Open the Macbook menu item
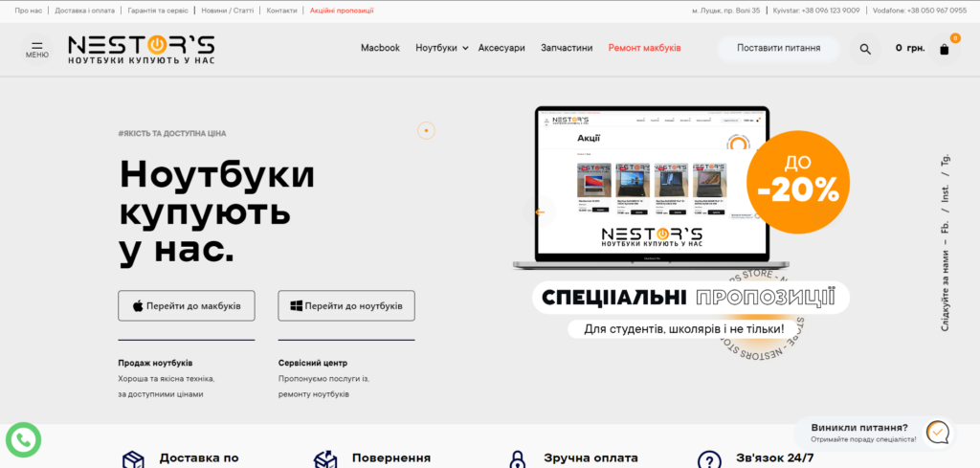The width and height of the screenshot is (980, 468). (x=380, y=48)
